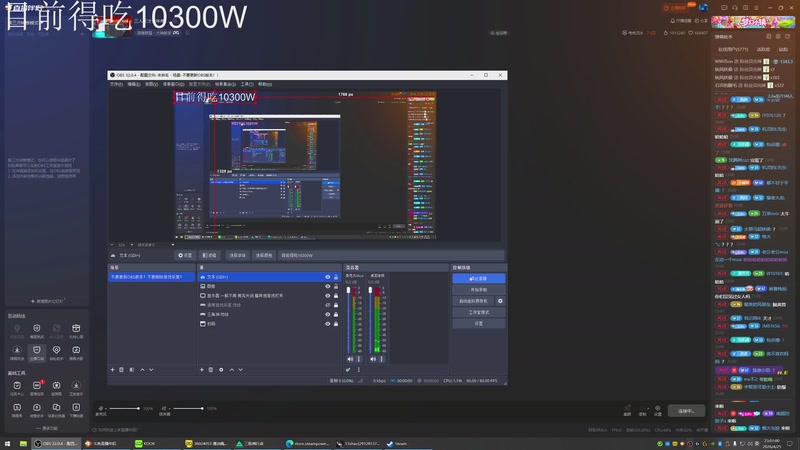
Task: Open mixer footer three-dot menu
Action: (x=358, y=370)
